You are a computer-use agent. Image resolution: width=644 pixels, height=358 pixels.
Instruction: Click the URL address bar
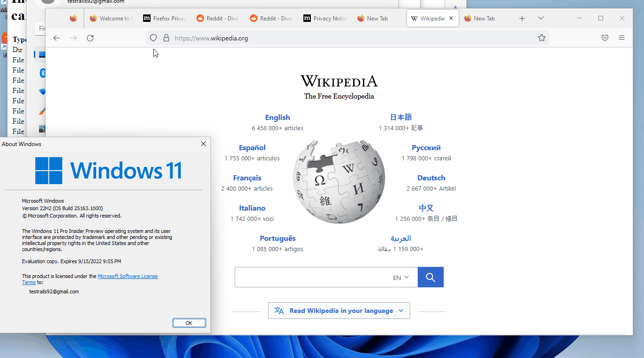point(348,38)
